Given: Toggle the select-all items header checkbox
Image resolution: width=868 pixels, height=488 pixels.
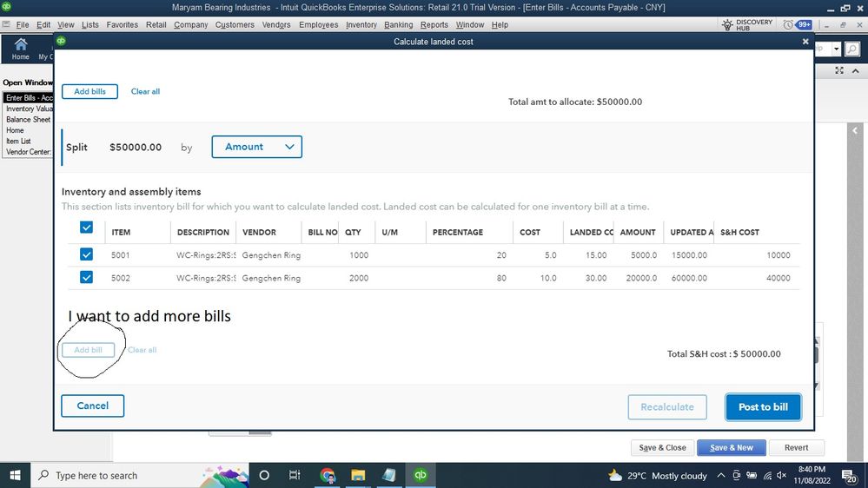Looking at the screenshot, I should point(86,228).
